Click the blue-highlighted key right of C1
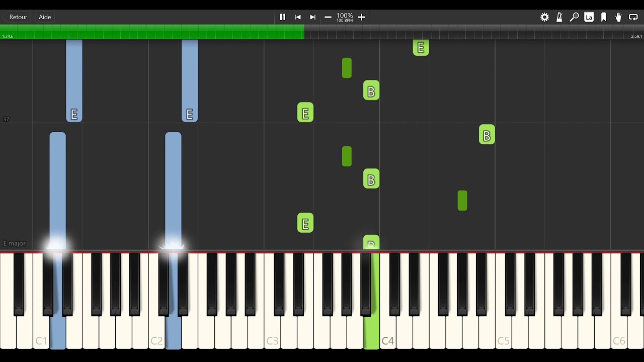Viewport: 644px width, 362px height. point(58,301)
